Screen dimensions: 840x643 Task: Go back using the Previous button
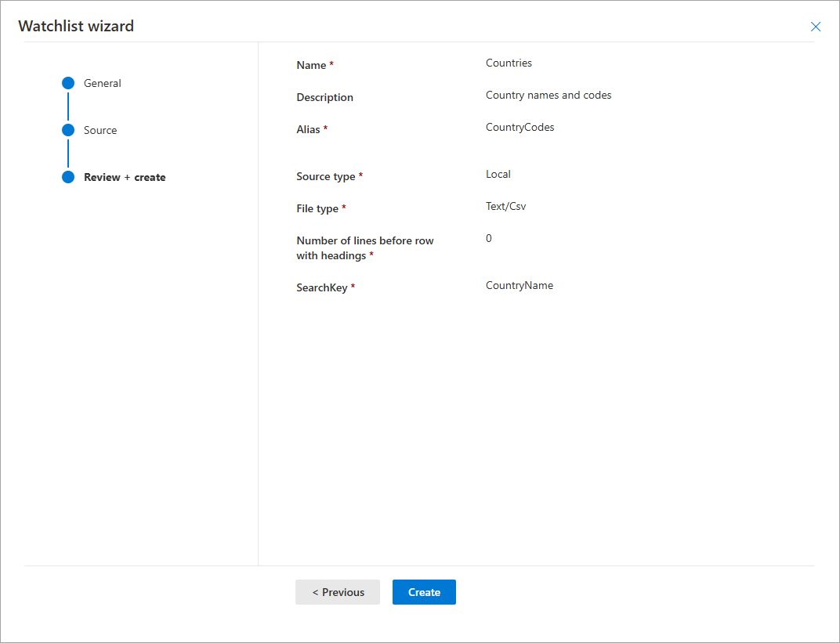pyautogui.click(x=337, y=592)
